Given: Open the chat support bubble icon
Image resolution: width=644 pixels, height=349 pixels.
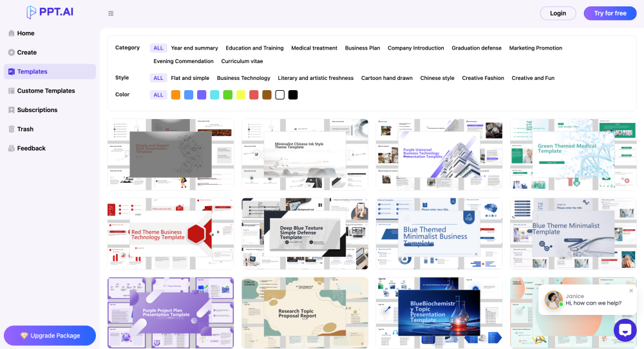Looking at the screenshot, I should click(625, 330).
